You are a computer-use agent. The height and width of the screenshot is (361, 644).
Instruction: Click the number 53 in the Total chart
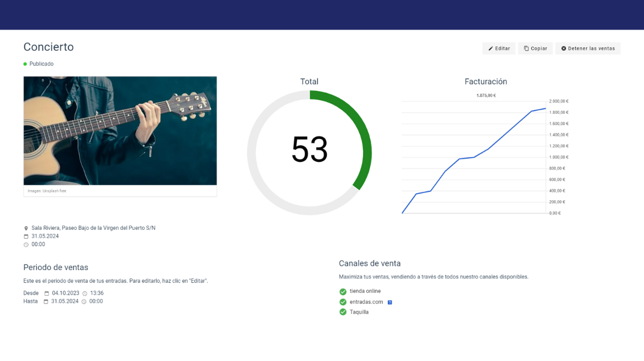click(309, 150)
